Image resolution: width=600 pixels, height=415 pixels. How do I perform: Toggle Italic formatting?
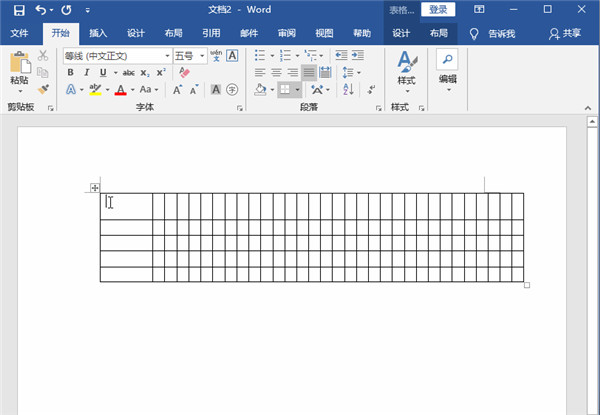click(x=86, y=73)
